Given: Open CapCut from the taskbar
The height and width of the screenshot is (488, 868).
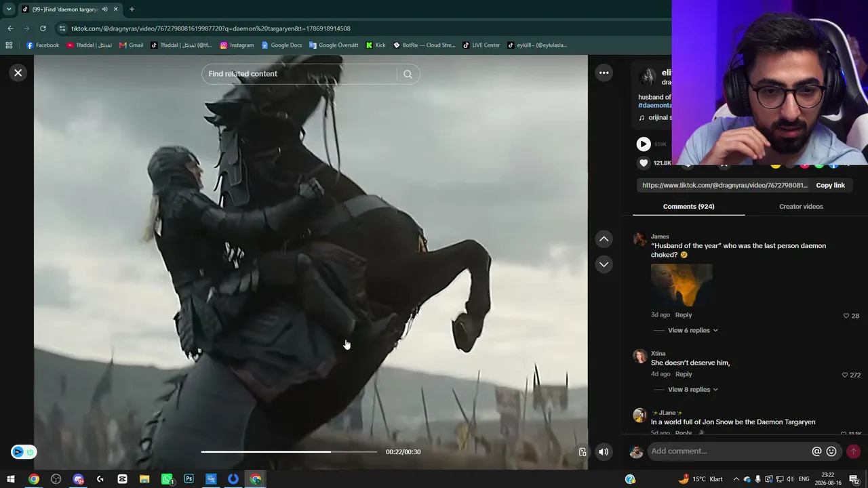Looking at the screenshot, I should pos(123,479).
